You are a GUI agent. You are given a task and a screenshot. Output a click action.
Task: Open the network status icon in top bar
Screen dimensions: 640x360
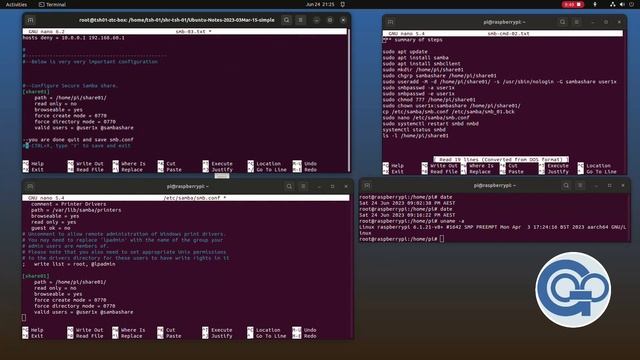612,4
